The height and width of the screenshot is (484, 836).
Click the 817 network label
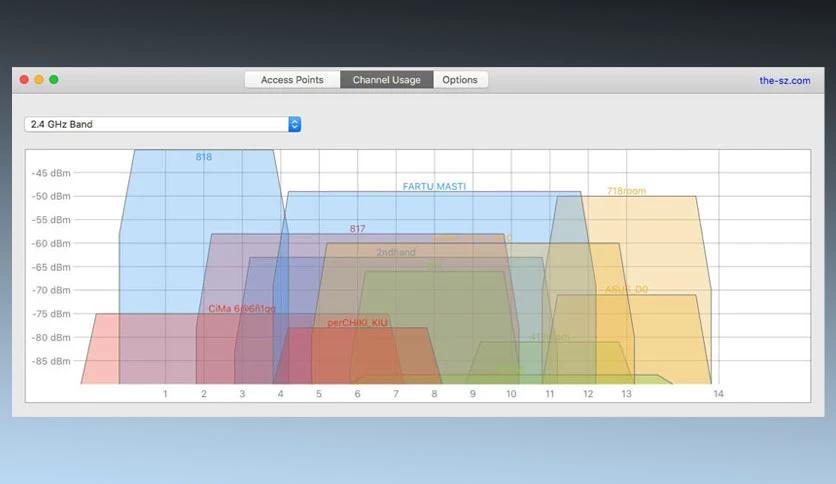pyautogui.click(x=357, y=229)
